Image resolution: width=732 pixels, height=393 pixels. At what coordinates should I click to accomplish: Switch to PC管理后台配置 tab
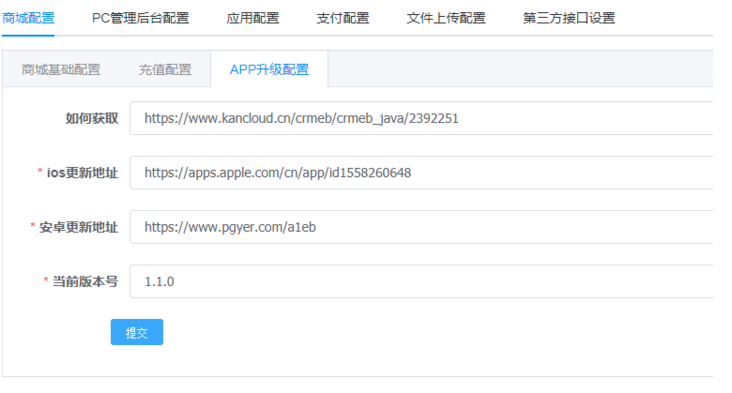pos(141,18)
